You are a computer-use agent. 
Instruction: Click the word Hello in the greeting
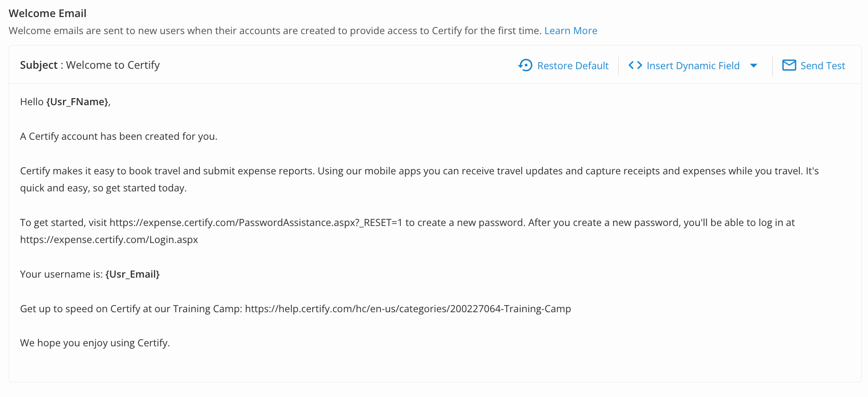(32, 102)
